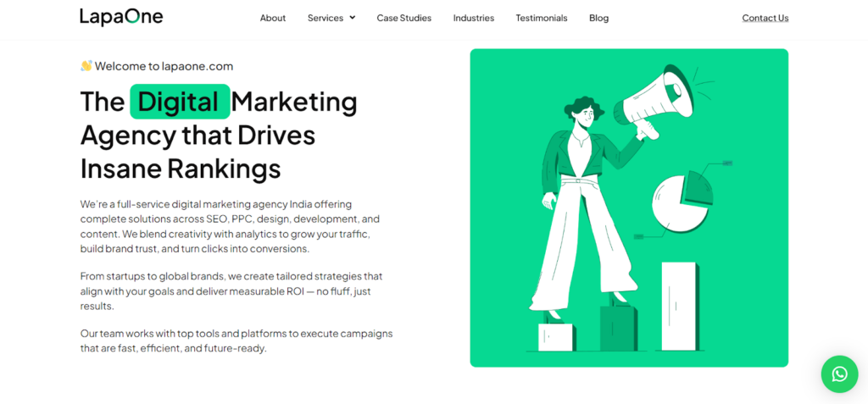Click the pie chart graphic

(682, 201)
